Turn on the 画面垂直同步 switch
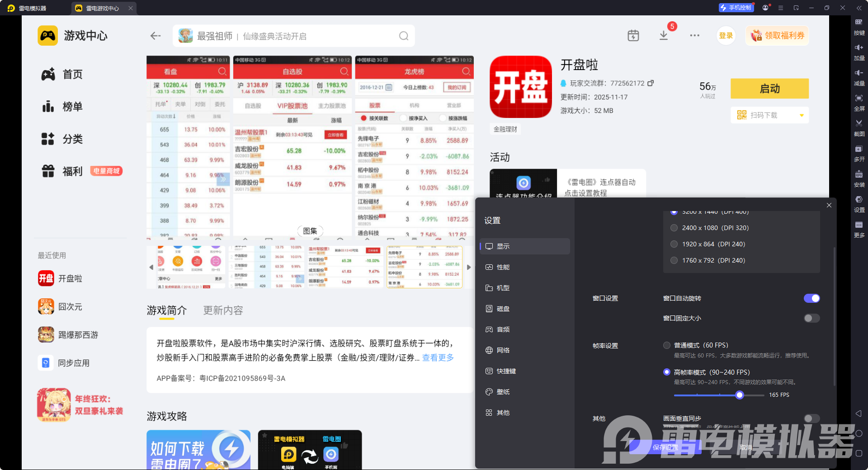 pyautogui.click(x=811, y=418)
